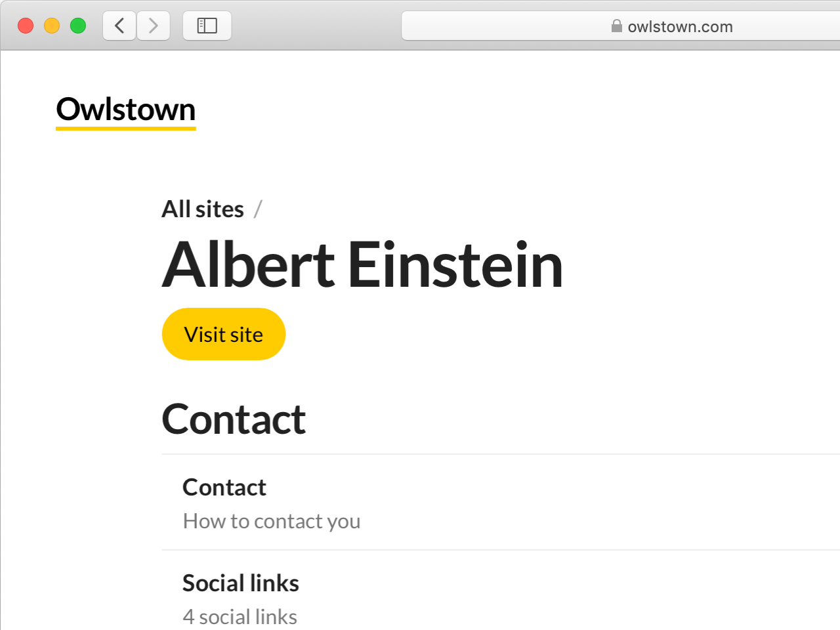Screen dimensions: 840x630
Task: Select the 4 social links description
Action: pos(240,617)
